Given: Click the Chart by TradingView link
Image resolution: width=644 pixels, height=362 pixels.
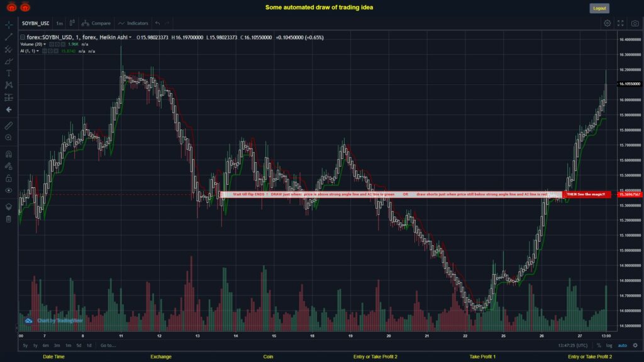Looking at the screenshot, I should coord(60,321).
